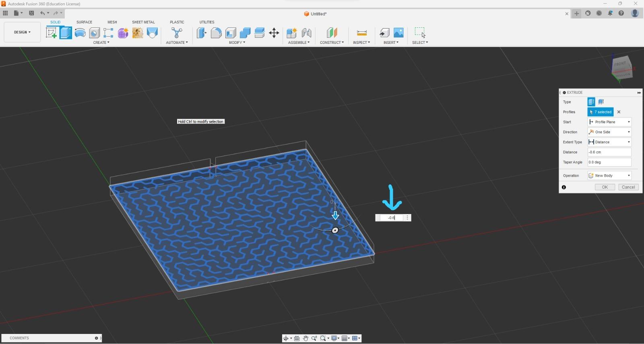
Task: Expand the AUTOMATE menu
Action: (177, 42)
